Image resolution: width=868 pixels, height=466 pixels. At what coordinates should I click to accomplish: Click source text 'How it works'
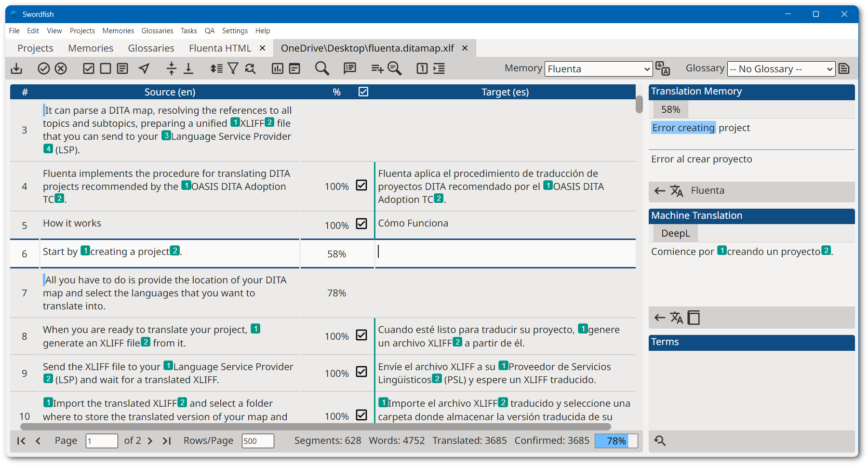point(72,223)
